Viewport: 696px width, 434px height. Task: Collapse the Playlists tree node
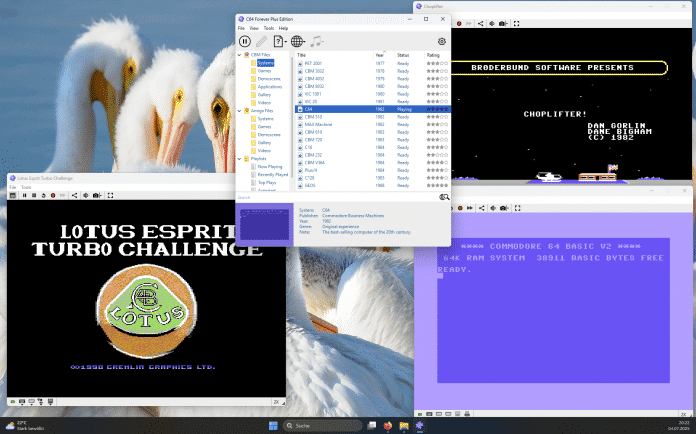point(240,158)
